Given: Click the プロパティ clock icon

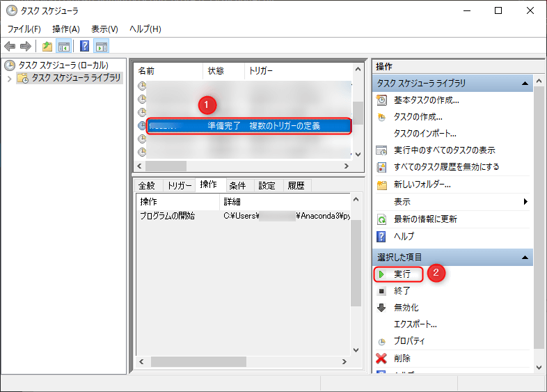Looking at the screenshot, I should tap(381, 342).
